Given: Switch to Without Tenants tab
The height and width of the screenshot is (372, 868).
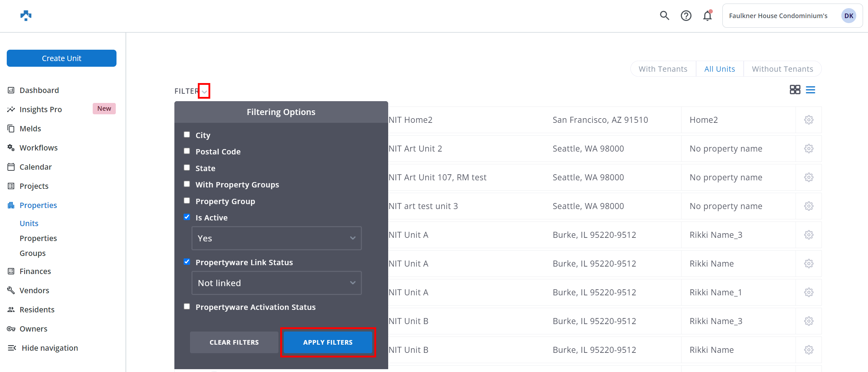Looking at the screenshot, I should tap(782, 69).
